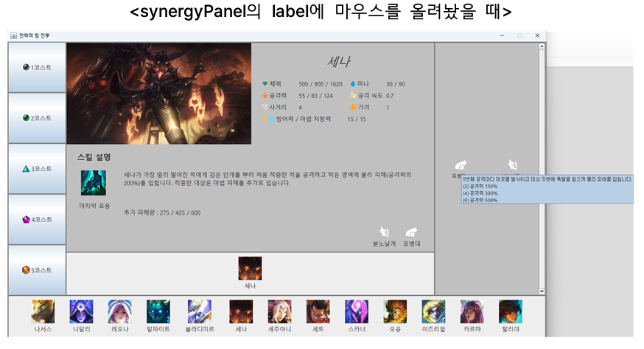Open the 2코스트 champion list
Image resolution: width=644 pixels, height=349 pixels.
pyautogui.click(x=37, y=118)
